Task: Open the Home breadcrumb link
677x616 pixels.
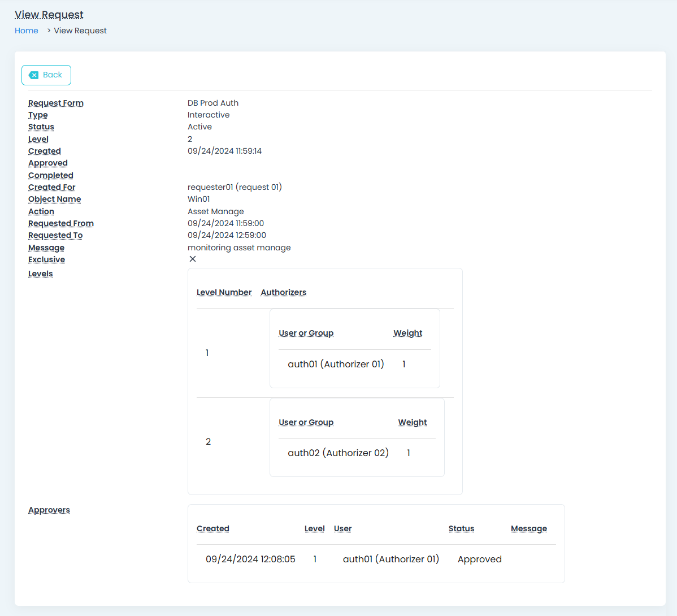Action: 27,31
